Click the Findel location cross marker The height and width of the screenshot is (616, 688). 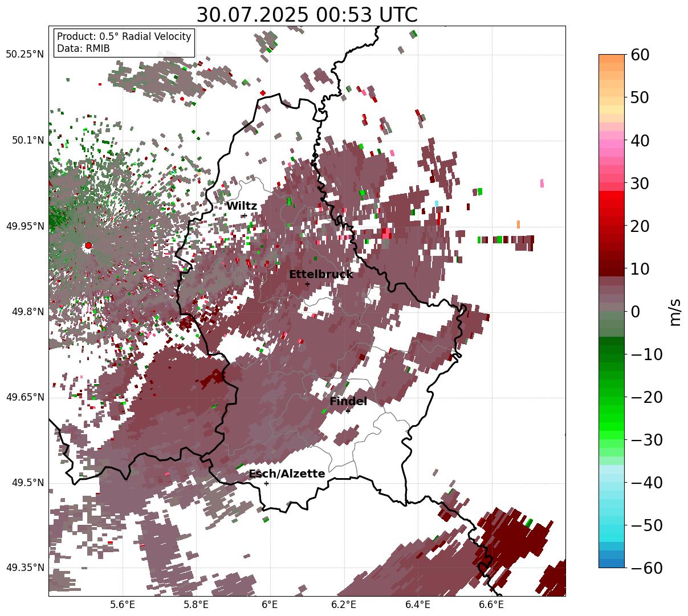click(x=348, y=411)
